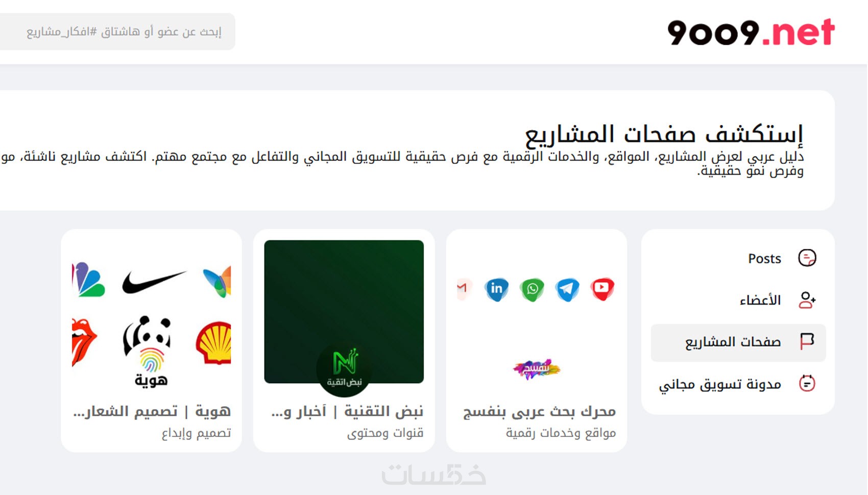Screen dimensions: 868x495
Task: Click the WhatsApp icon in search card
Action: coord(532,289)
